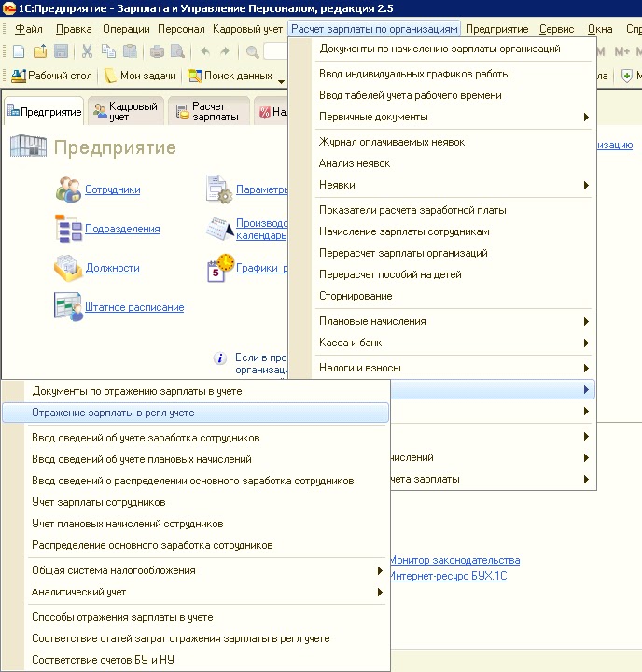Click the Подразделения structure icon

click(x=68, y=229)
